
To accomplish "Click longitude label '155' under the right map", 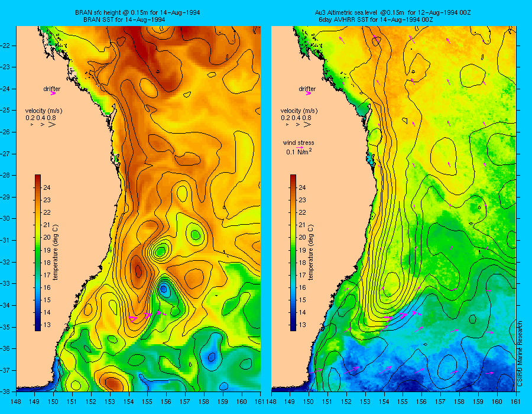I will (x=403, y=402).
